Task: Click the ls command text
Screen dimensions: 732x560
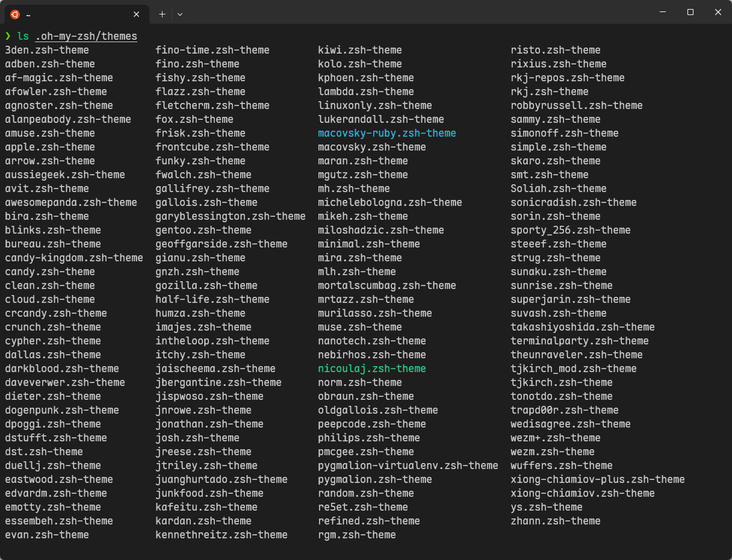Action: pos(23,36)
